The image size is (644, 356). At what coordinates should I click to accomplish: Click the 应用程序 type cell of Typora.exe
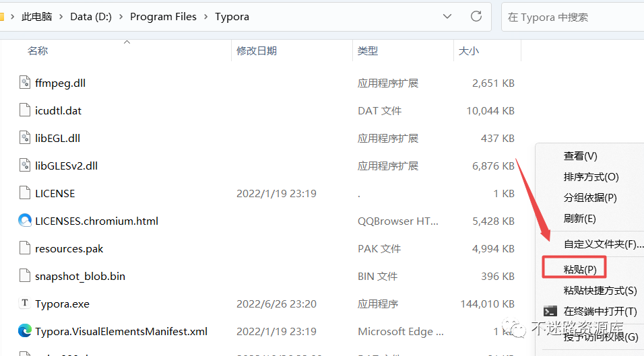[x=378, y=304]
